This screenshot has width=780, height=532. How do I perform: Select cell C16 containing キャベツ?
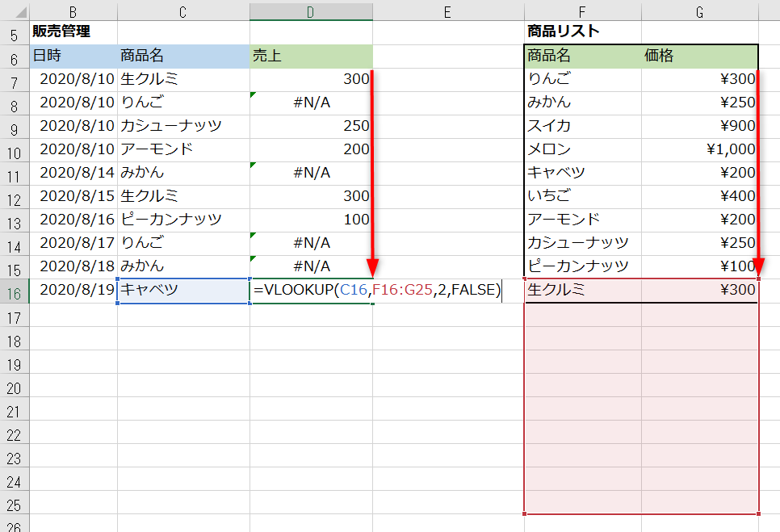[183, 291]
